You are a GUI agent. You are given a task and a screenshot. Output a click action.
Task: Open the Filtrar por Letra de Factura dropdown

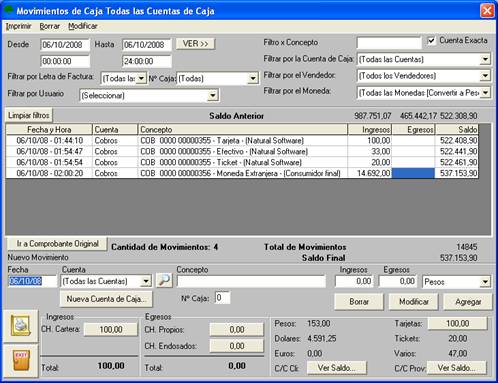[141, 79]
